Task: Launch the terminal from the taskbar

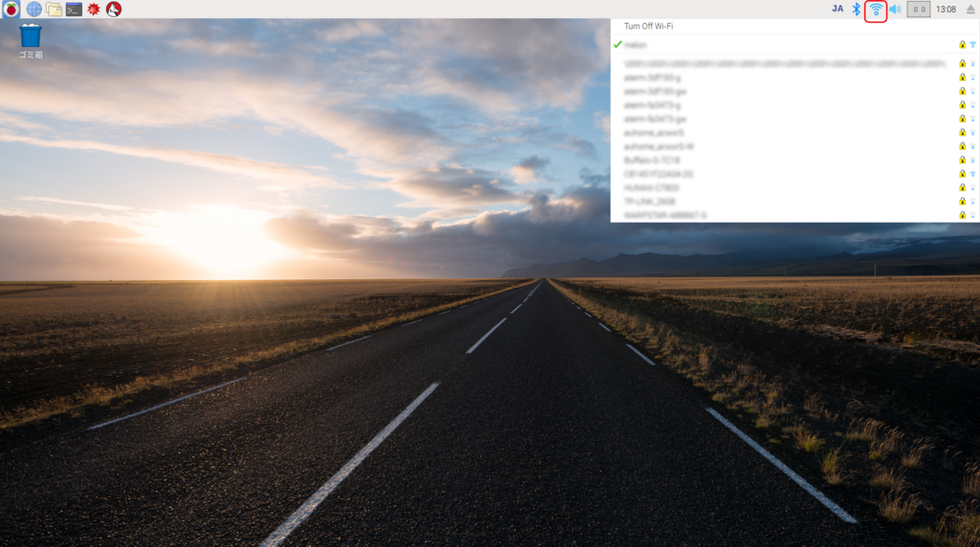Action: [74, 9]
